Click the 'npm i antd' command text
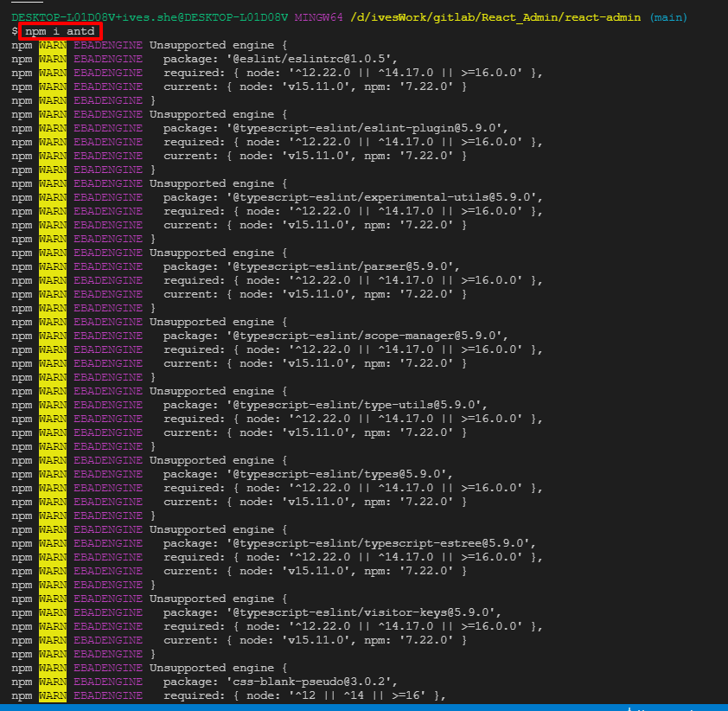This screenshot has height=711, width=728. click(x=60, y=31)
